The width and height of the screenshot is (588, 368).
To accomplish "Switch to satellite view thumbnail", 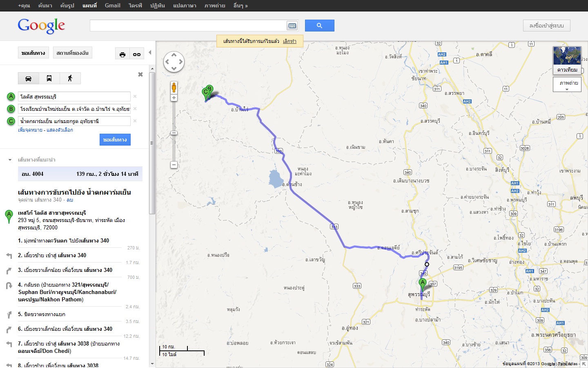I will pos(567,60).
